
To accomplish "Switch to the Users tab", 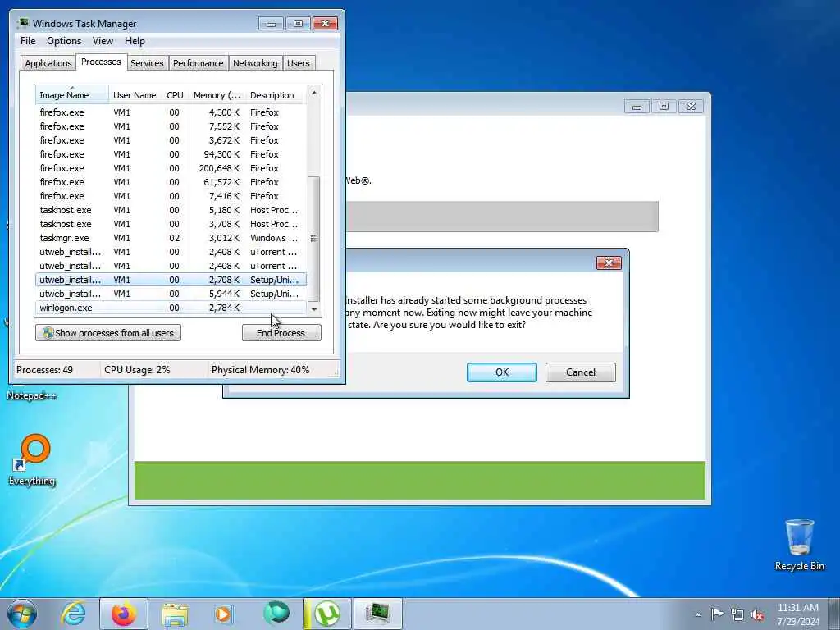I will (299, 63).
